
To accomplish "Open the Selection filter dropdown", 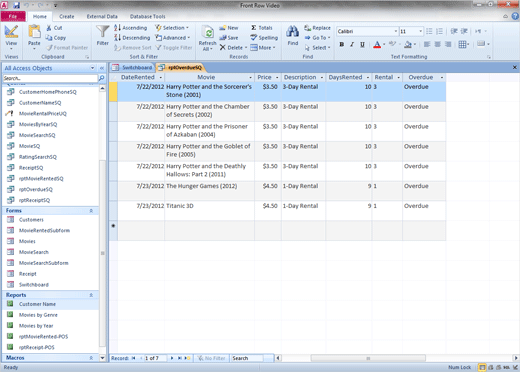I will [x=172, y=28].
